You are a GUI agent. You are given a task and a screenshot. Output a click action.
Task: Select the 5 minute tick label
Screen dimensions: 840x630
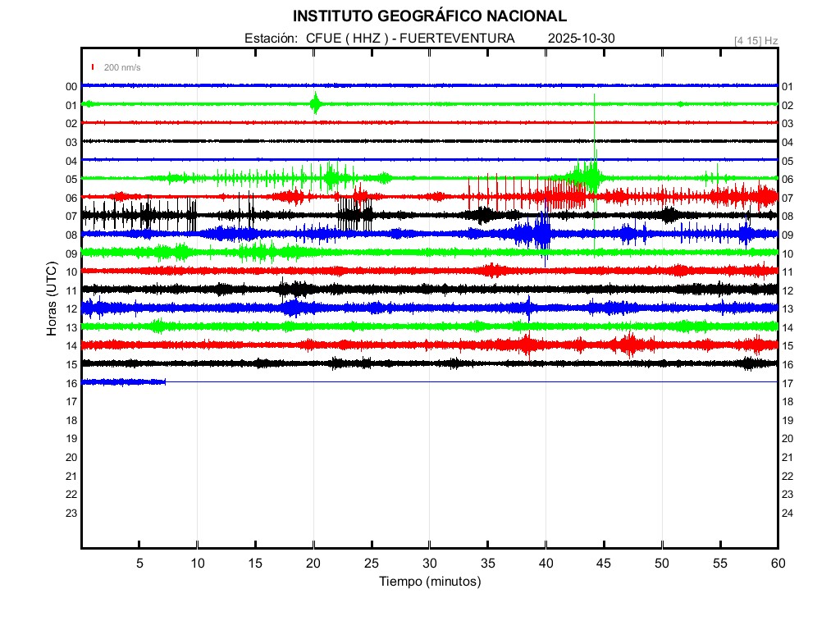pyautogui.click(x=139, y=563)
